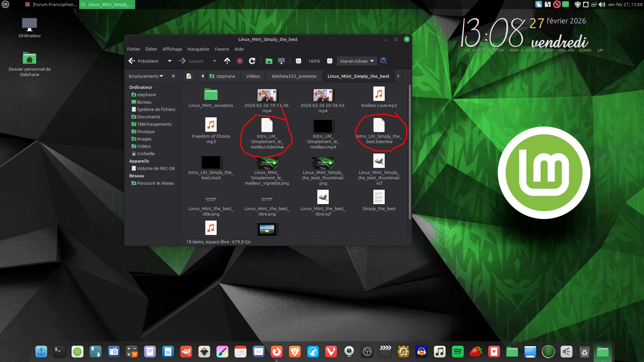The height and width of the screenshot is (362, 644).
Task: Select Parcourir le réseau in the sidebar
Action: (153, 183)
